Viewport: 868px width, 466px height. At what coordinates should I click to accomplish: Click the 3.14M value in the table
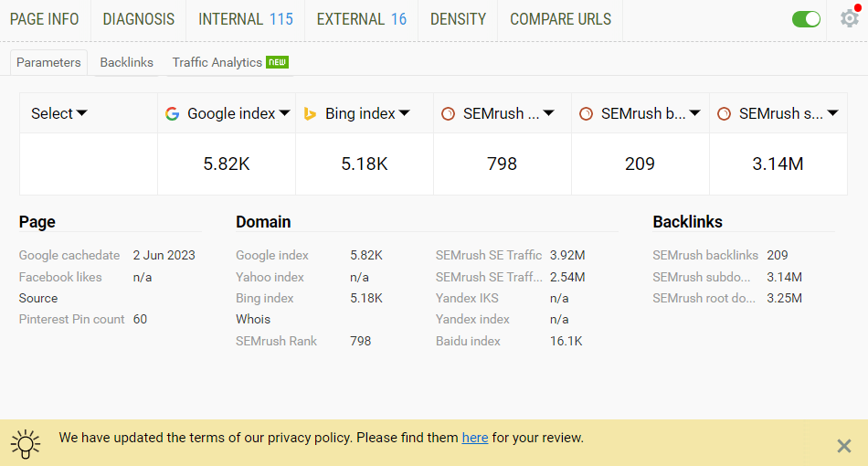pyautogui.click(x=778, y=164)
